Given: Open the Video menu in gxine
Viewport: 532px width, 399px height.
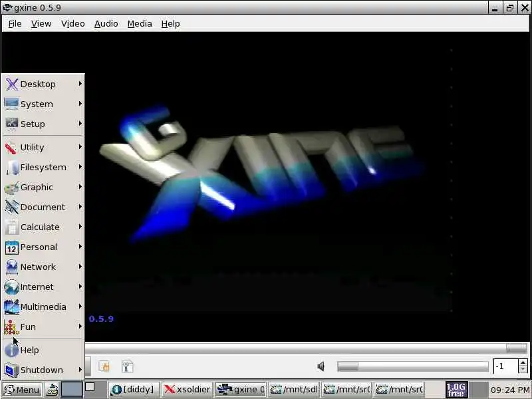Looking at the screenshot, I should [x=73, y=24].
